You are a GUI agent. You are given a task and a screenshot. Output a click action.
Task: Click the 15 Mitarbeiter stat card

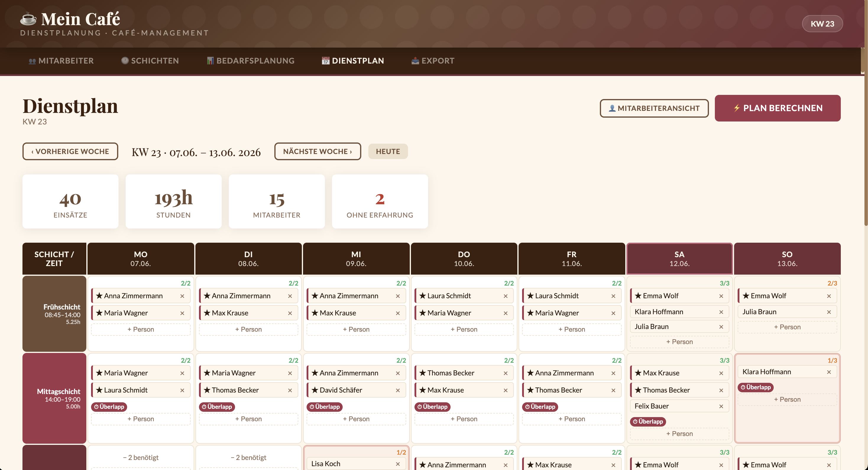point(277,202)
